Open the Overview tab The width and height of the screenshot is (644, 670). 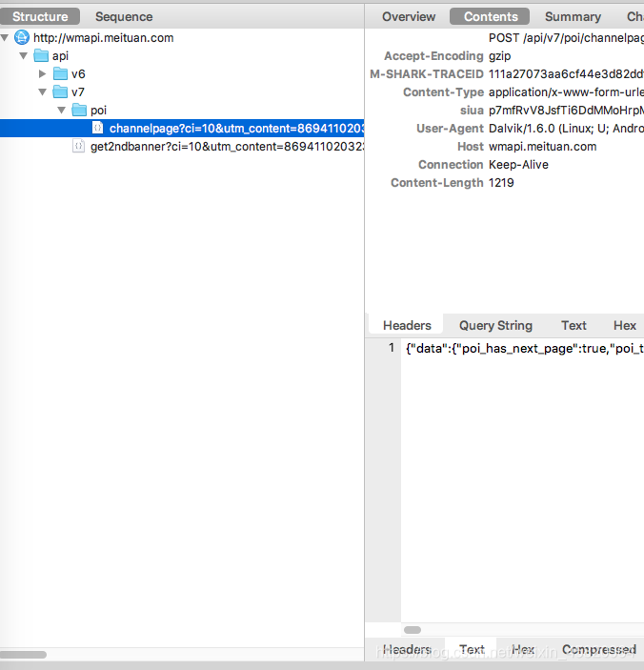click(x=409, y=16)
